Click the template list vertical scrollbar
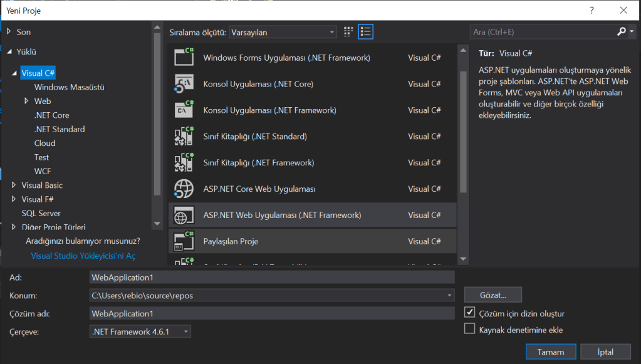 463,130
